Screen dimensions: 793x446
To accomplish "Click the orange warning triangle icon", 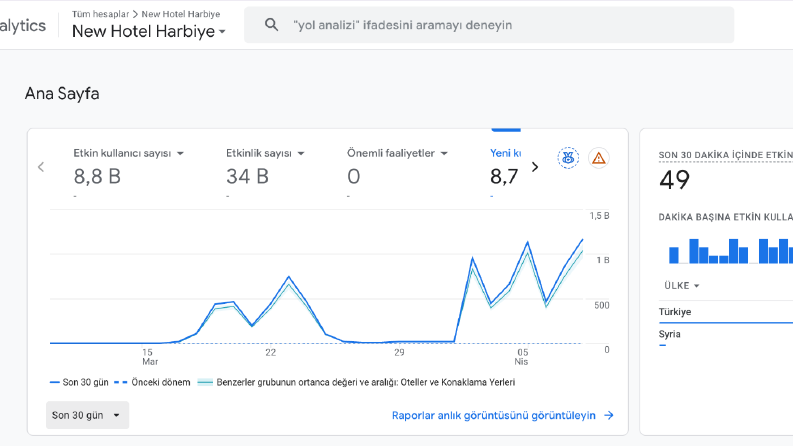I will [x=599, y=158].
